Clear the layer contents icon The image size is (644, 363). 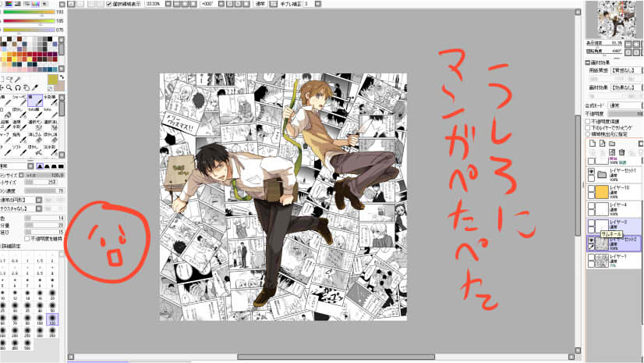coord(612,152)
